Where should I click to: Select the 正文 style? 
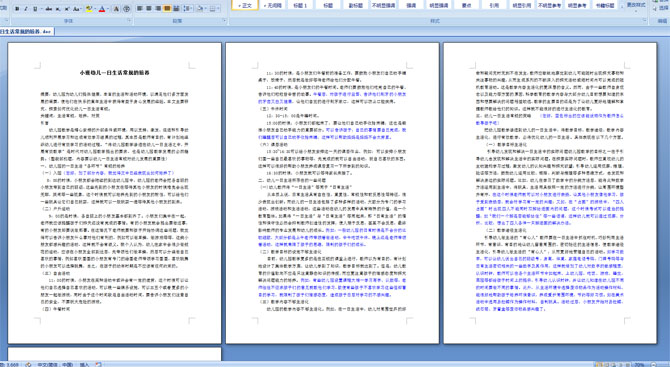click(x=245, y=5)
